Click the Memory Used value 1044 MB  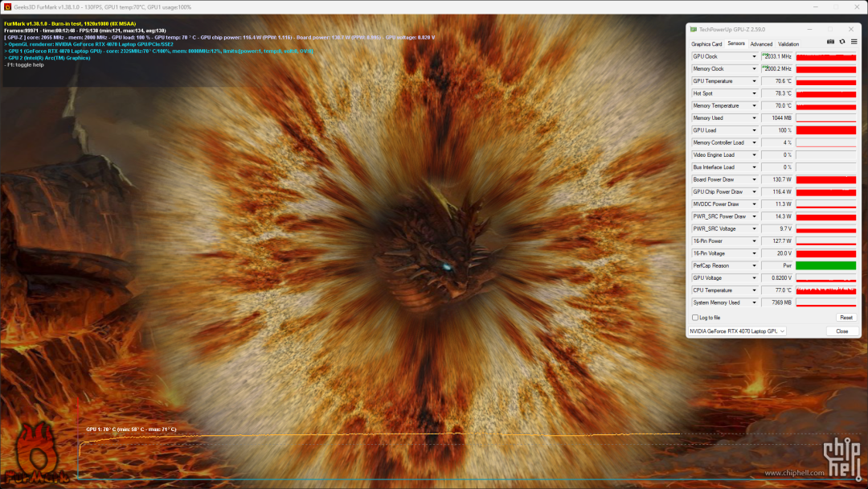coord(776,118)
